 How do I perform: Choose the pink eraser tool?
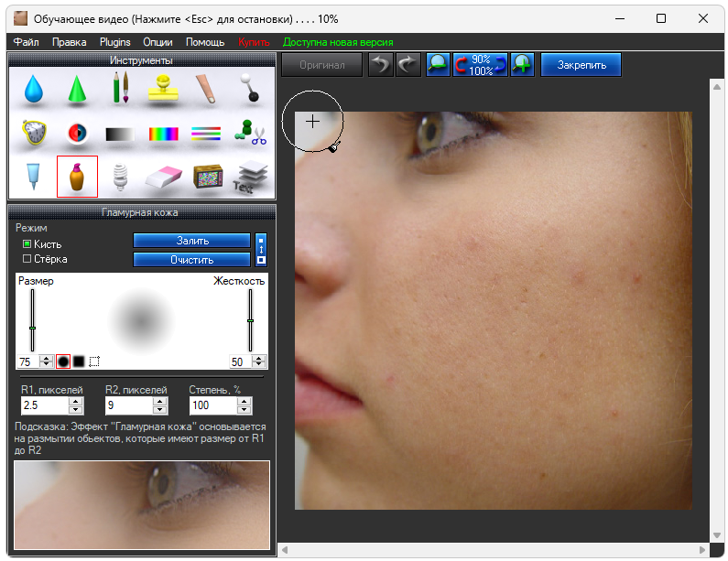(165, 176)
